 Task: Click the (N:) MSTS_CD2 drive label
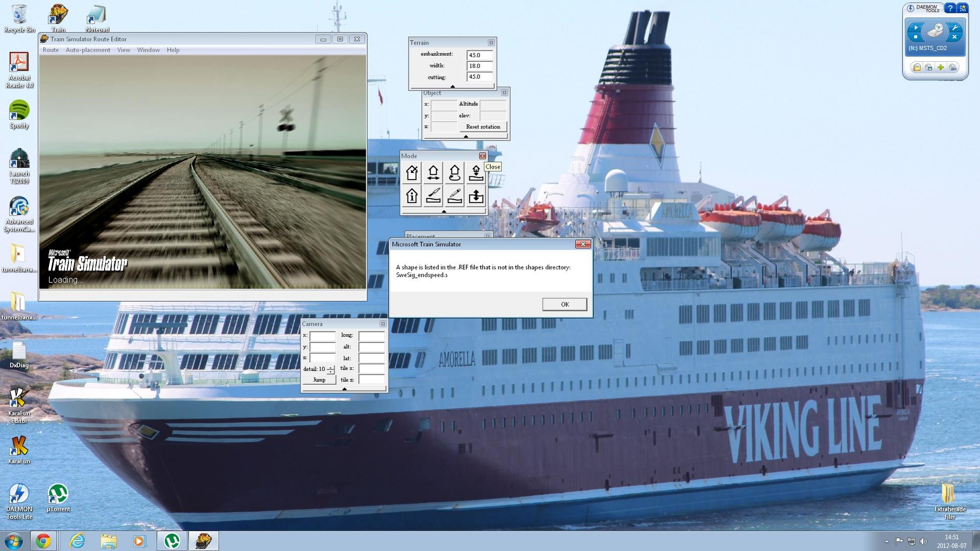click(927, 49)
